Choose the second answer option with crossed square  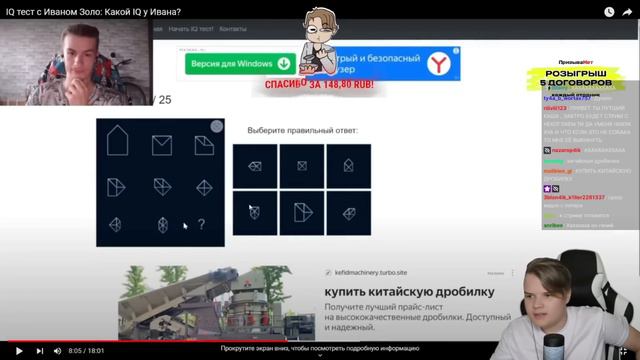coord(302,166)
